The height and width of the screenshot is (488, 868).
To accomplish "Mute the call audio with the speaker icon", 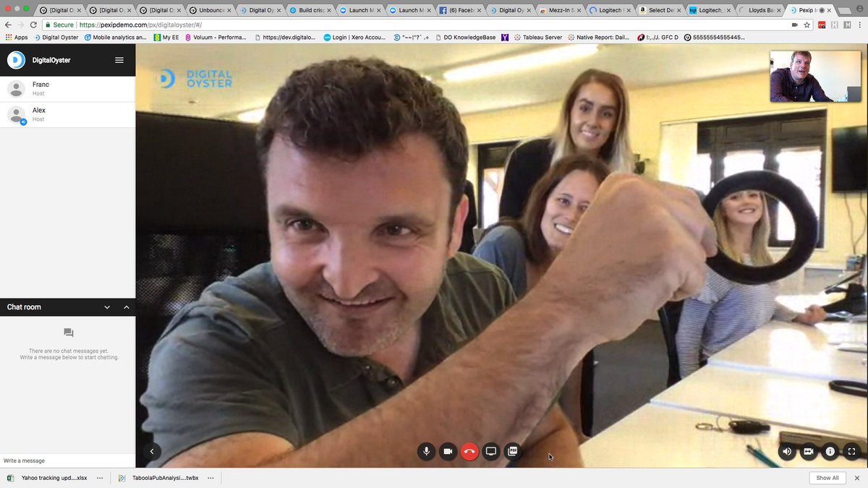I will (787, 451).
